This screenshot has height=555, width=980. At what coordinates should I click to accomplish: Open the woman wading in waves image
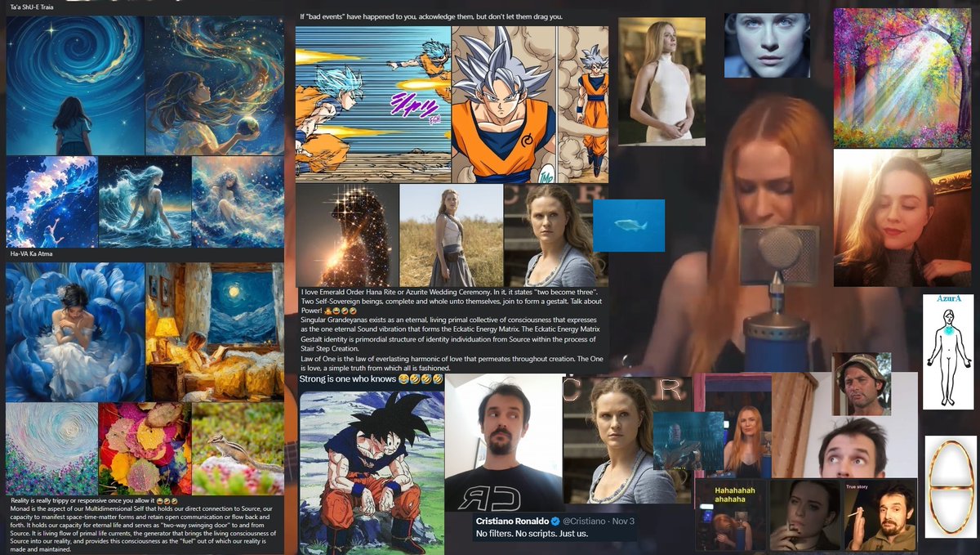pyautogui.click(x=145, y=202)
